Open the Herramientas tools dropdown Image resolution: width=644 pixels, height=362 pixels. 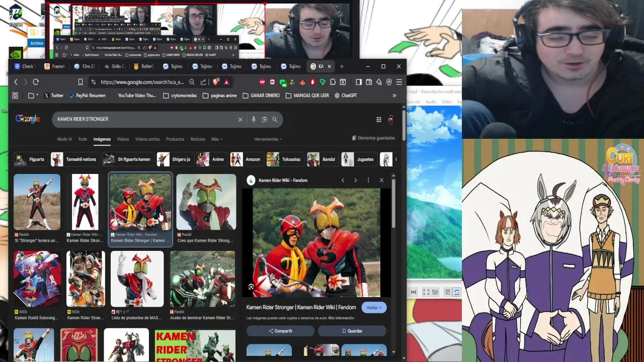click(x=268, y=139)
